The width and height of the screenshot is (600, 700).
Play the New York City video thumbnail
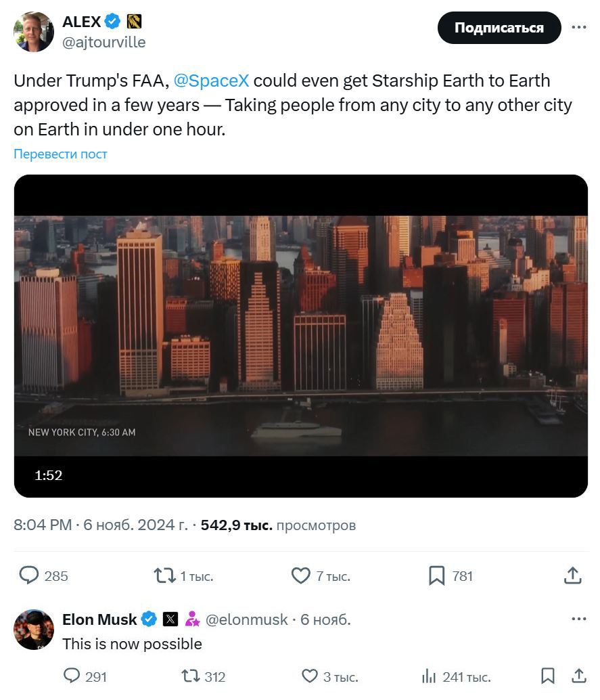coord(300,336)
